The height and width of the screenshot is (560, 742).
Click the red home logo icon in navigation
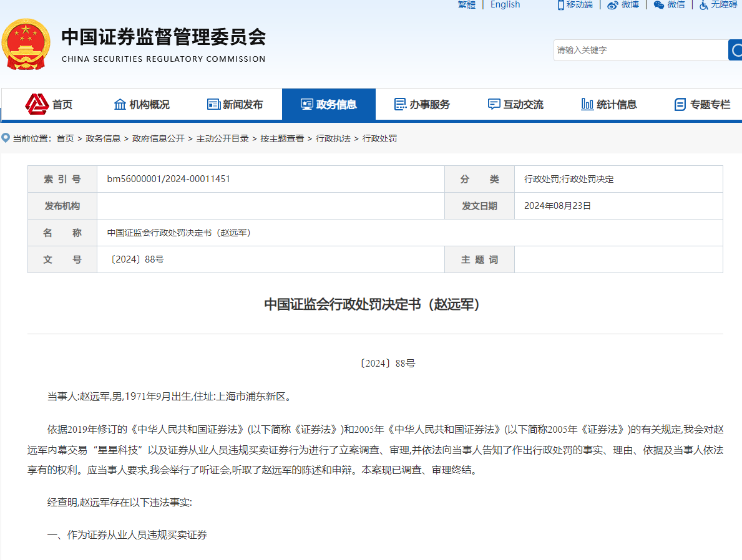(x=37, y=104)
